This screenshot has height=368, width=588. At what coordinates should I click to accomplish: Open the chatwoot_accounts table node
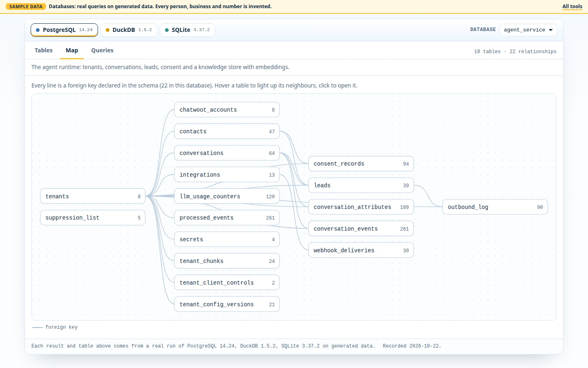[227, 110]
